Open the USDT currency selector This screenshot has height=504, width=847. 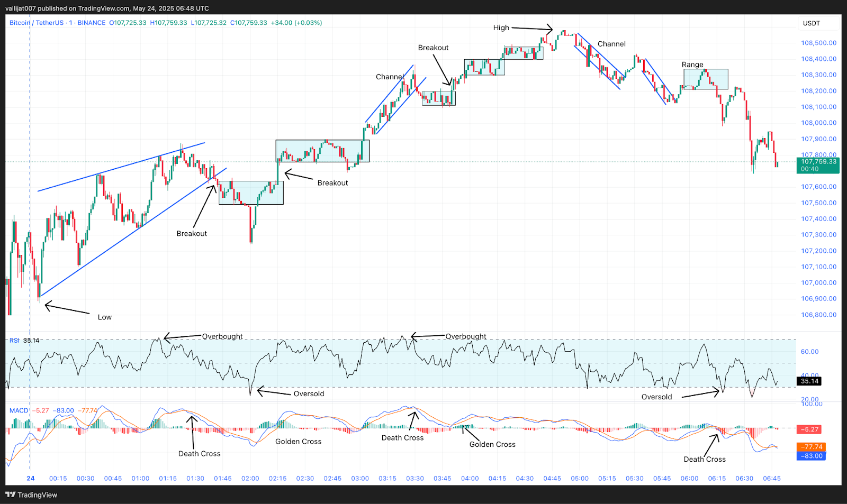pyautogui.click(x=811, y=23)
